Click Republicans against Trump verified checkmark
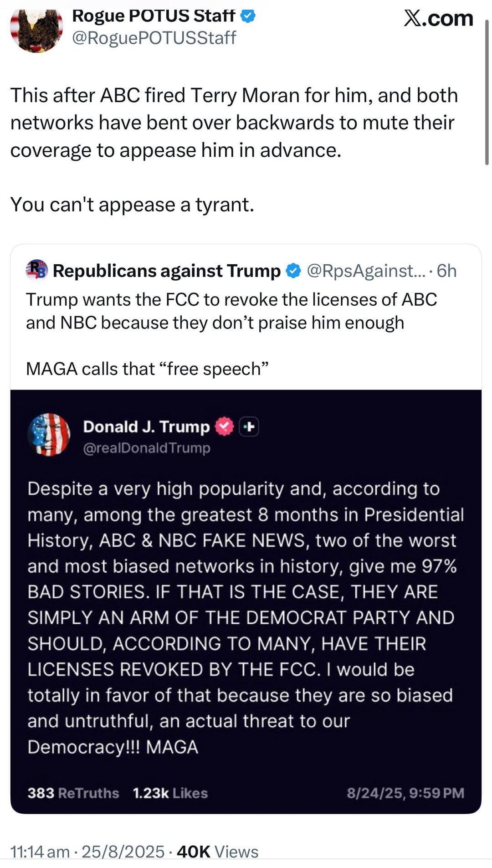492x868 pixels. pyautogui.click(x=293, y=271)
